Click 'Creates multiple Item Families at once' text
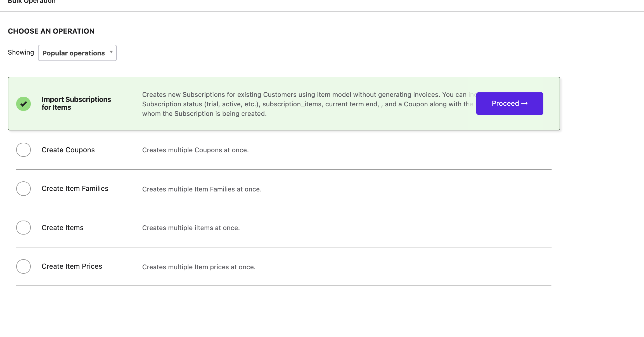 tap(202, 189)
